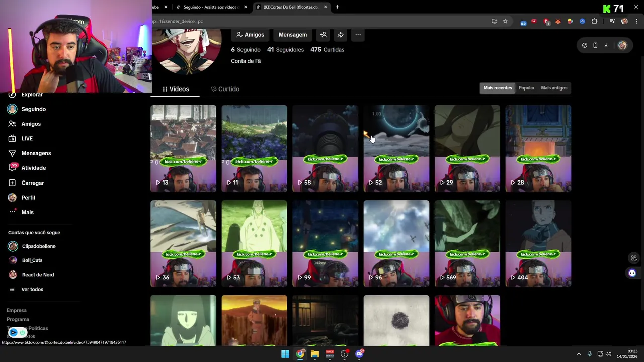644x362 pixels.
Task: Show hidden system tray icons
Action: 579,354
